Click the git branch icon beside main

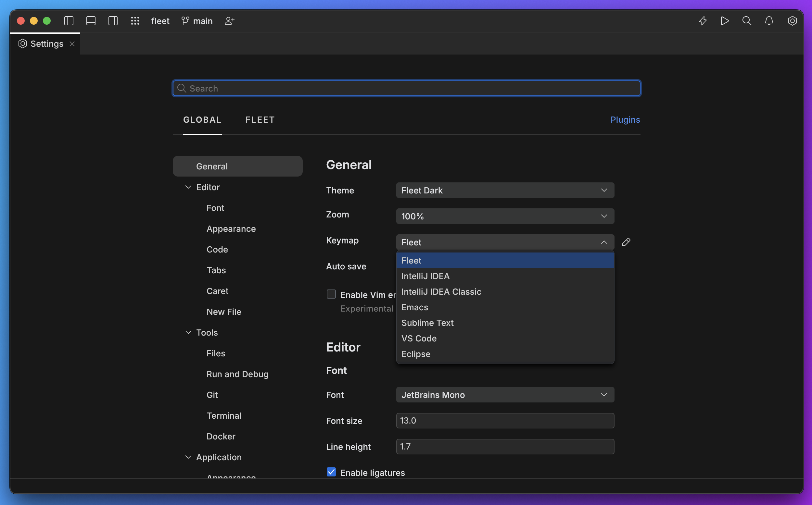tap(185, 21)
